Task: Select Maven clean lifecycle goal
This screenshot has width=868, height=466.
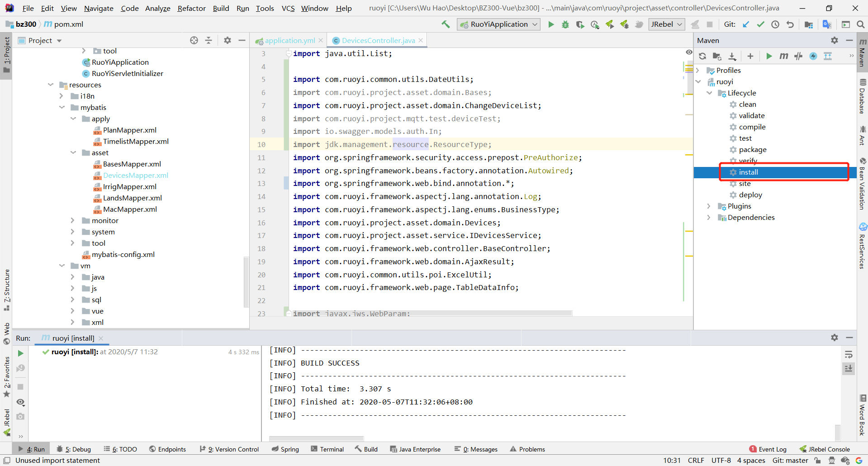Action: (747, 104)
